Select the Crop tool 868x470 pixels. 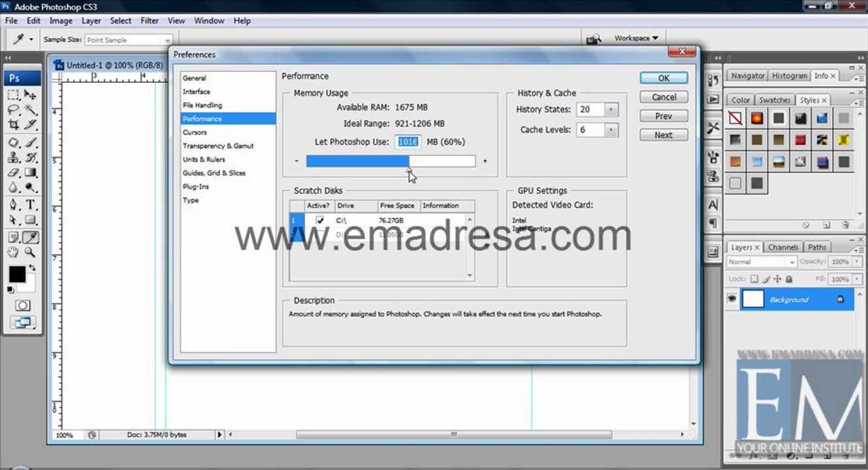13,124
